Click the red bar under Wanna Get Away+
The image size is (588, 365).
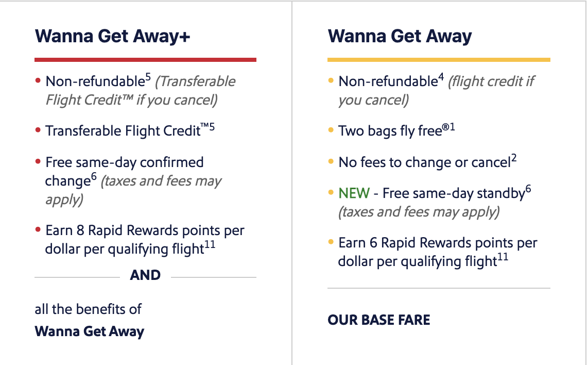145,60
